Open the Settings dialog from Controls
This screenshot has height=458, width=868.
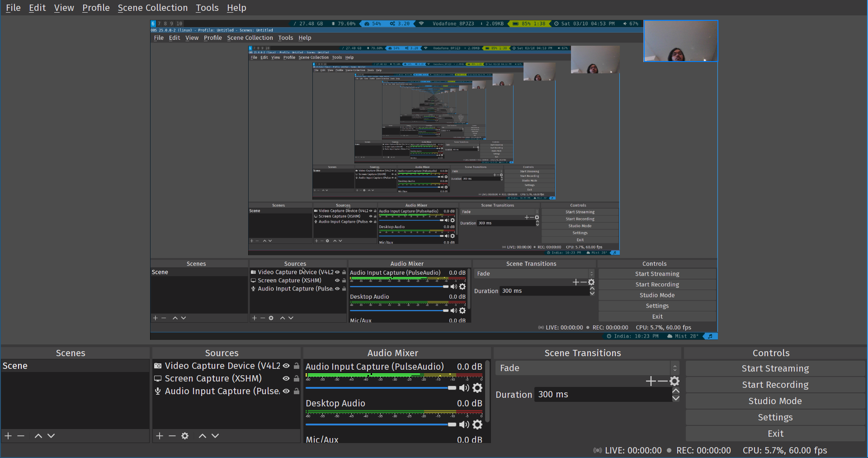pos(775,417)
